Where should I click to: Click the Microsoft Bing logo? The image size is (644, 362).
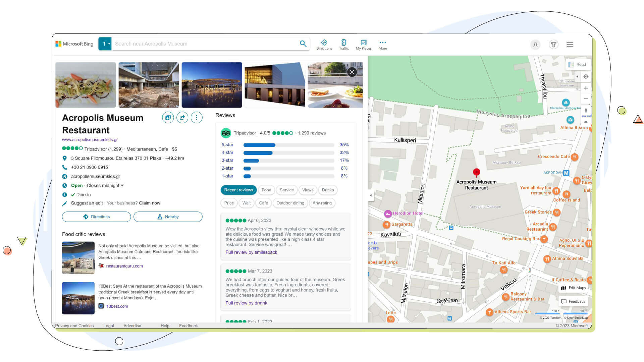tap(74, 44)
